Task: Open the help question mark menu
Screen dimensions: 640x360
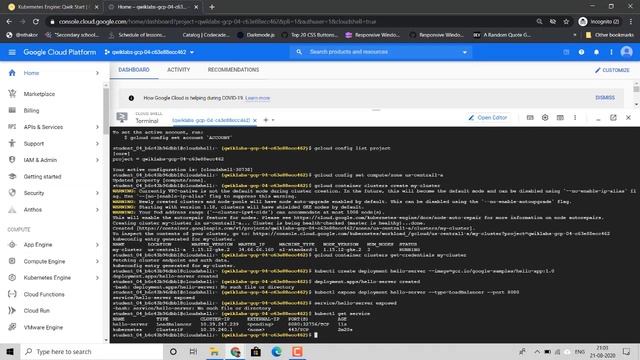Action: click(581, 52)
